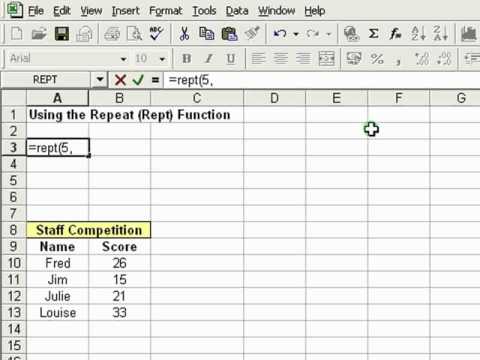This screenshot has width=480, height=360.
Task: Click the New workbook icon
Action: pyautogui.click(x=16, y=34)
